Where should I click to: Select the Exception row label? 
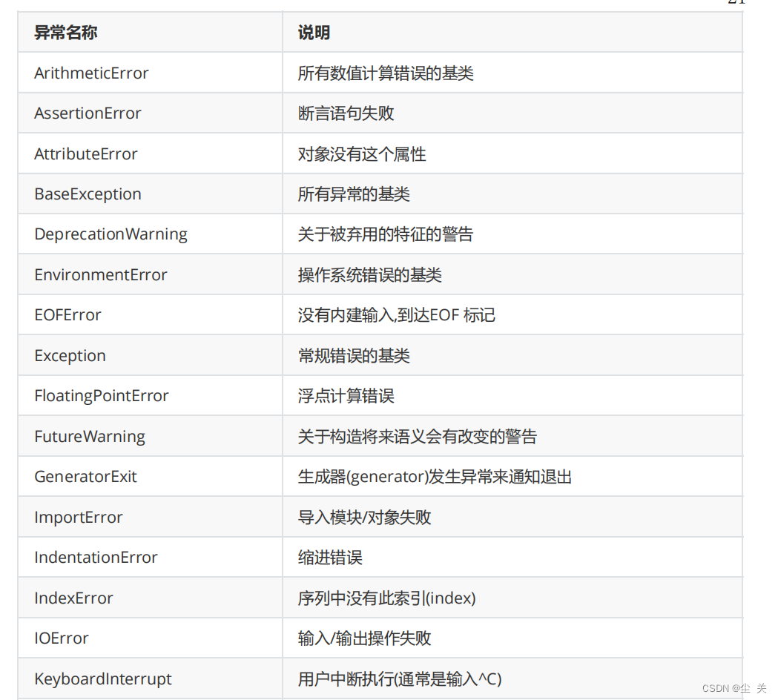[70, 356]
